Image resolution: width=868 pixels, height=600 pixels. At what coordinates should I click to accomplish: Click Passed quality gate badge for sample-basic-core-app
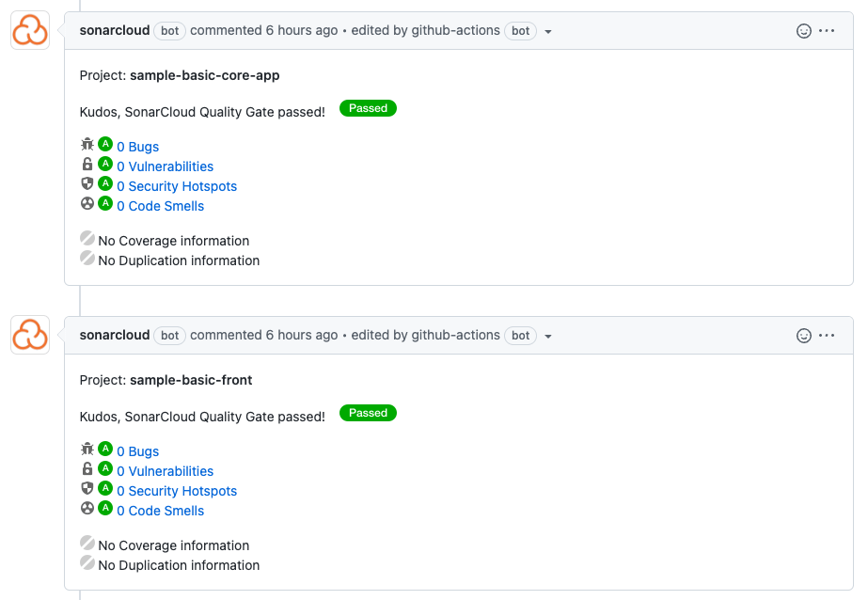point(368,108)
